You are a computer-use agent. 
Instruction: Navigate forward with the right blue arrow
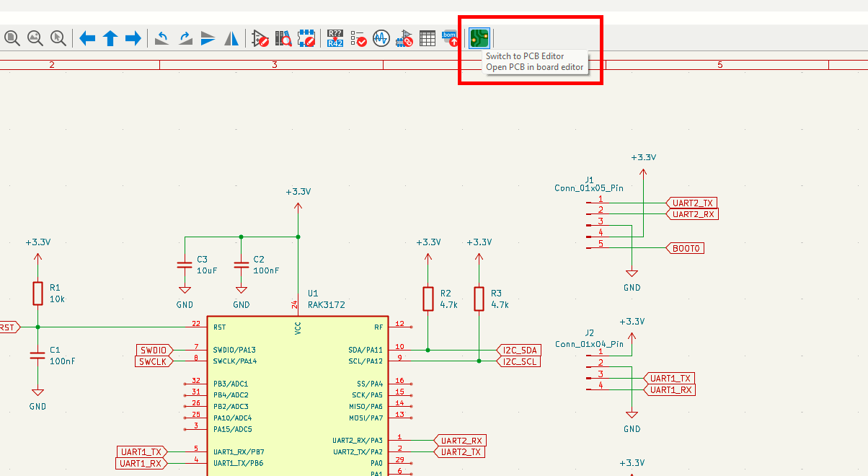pos(133,38)
